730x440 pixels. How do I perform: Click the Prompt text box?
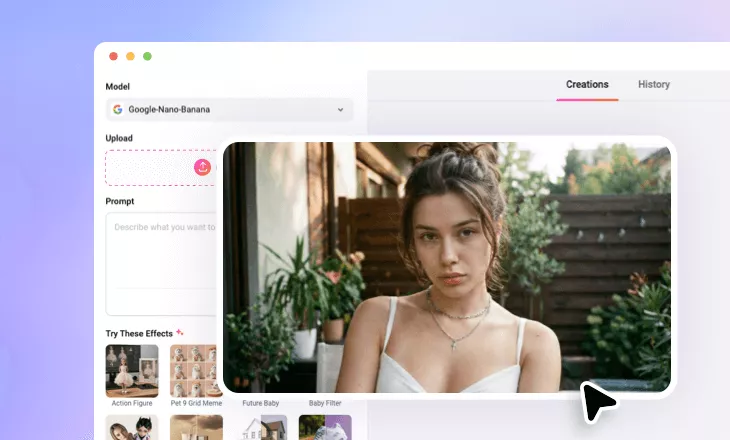[x=162, y=264]
